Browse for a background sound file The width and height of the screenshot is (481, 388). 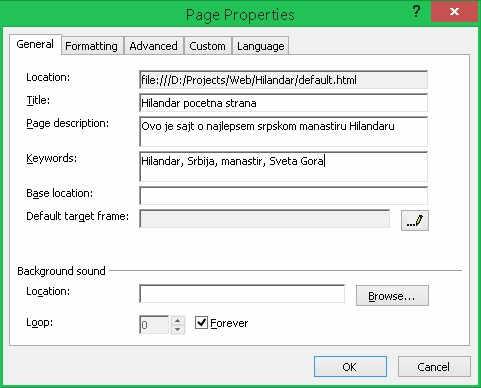pos(392,296)
